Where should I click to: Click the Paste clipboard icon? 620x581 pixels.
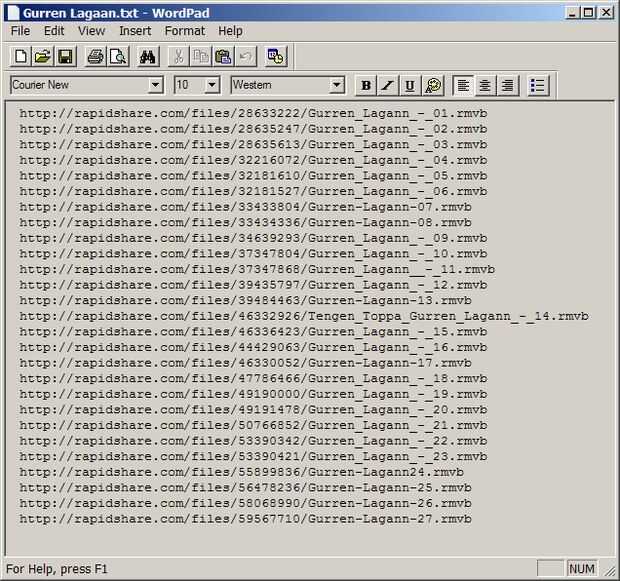(x=223, y=57)
